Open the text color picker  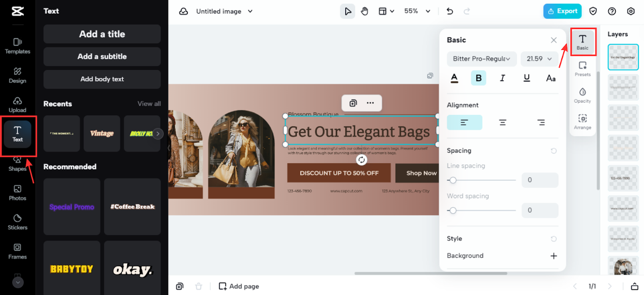(x=454, y=78)
